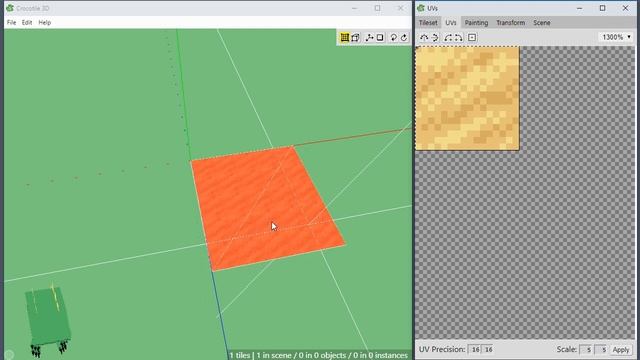
Task: Switch to the Painting tab
Action: click(476, 23)
